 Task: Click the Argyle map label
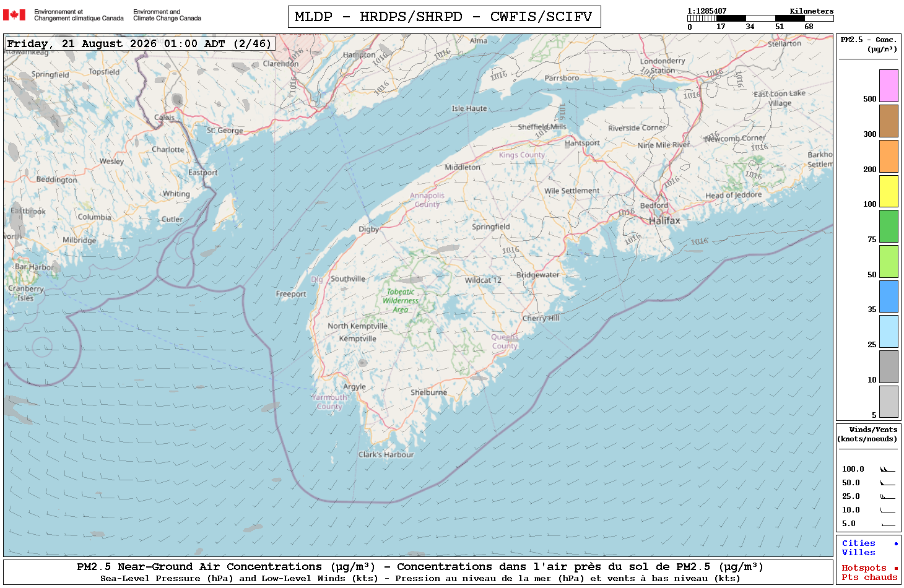(x=354, y=387)
